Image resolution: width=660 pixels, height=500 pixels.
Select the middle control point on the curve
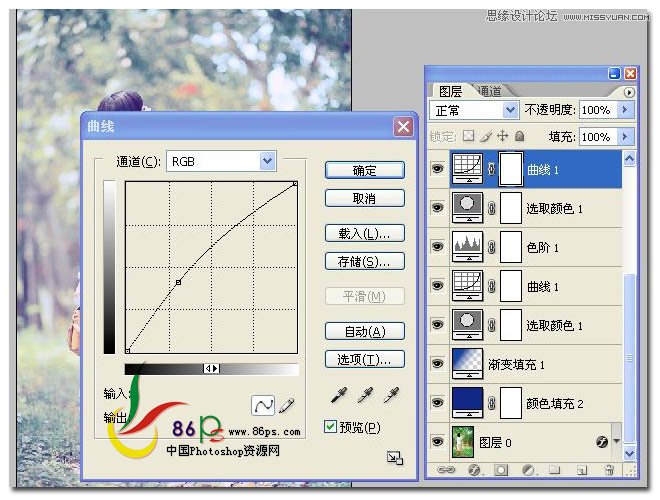pos(178,282)
